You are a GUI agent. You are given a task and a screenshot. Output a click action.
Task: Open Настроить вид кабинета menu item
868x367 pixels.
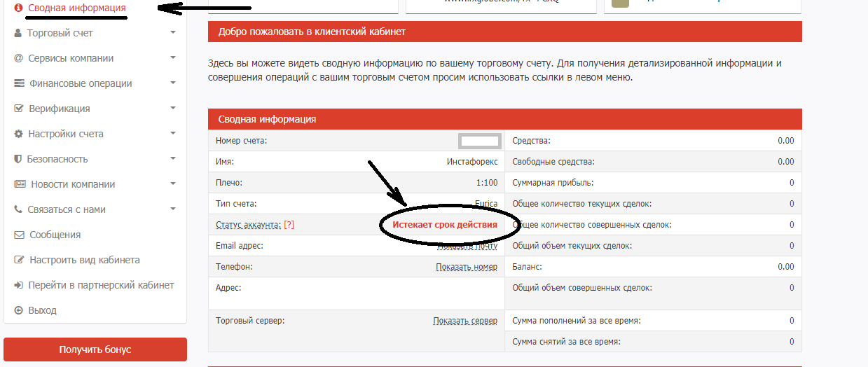click(x=84, y=260)
